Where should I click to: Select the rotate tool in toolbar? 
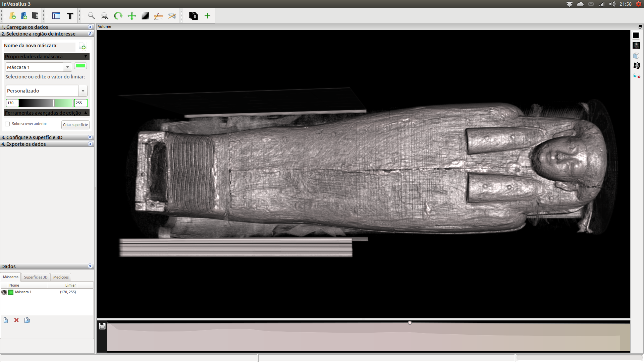pos(118,16)
